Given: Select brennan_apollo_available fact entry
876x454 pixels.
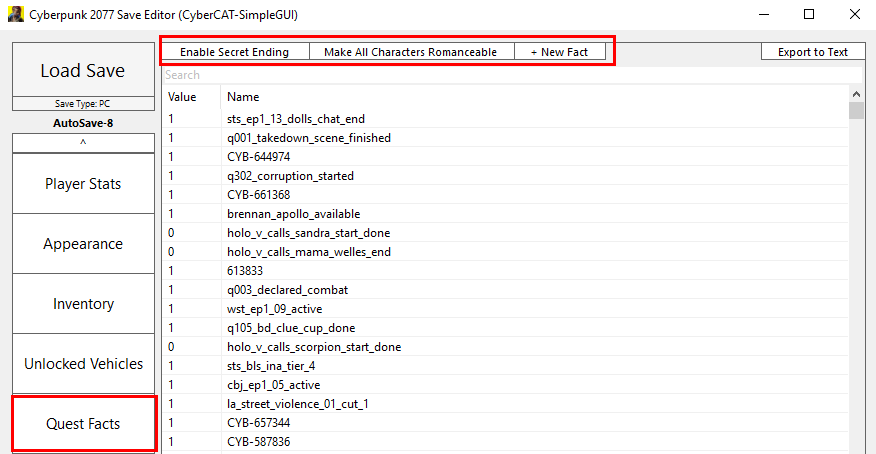Looking at the screenshot, I should pyautogui.click(x=293, y=214).
